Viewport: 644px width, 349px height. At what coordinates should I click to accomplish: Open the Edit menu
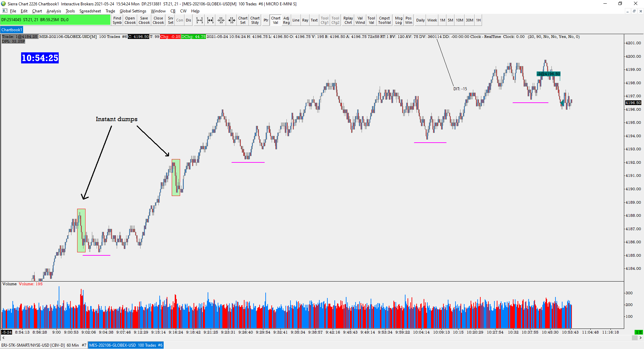(x=24, y=11)
